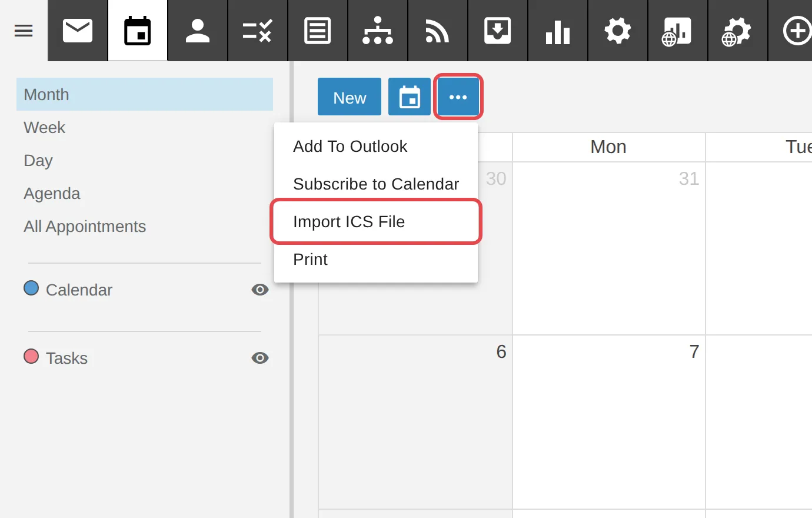Open the globe reports chart icon
Viewport: 812px width, 518px height.
[x=678, y=31]
